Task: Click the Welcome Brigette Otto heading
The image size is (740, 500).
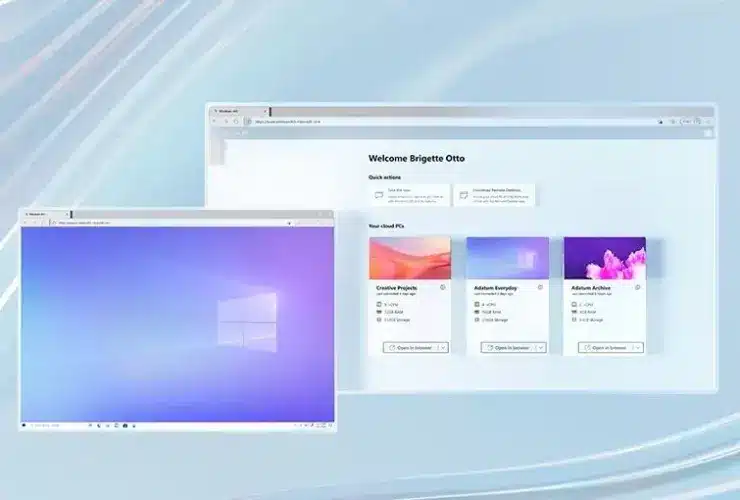Action: (416, 159)
